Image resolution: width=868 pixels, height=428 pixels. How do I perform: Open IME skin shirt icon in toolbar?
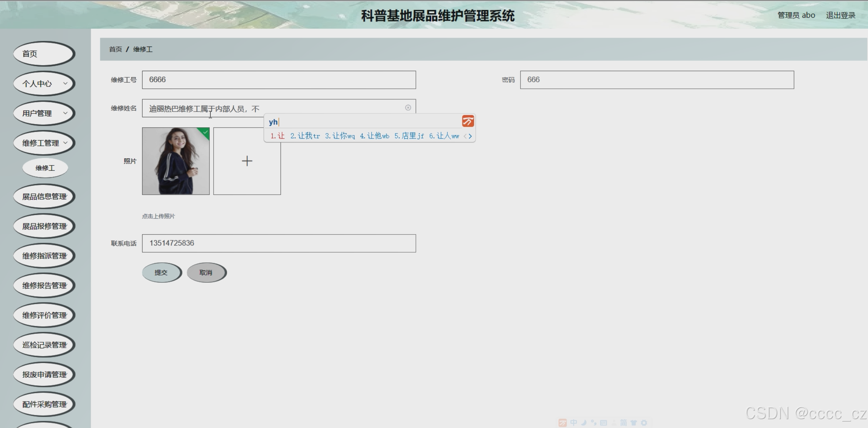pyautogui.click(x=634, y=423)
